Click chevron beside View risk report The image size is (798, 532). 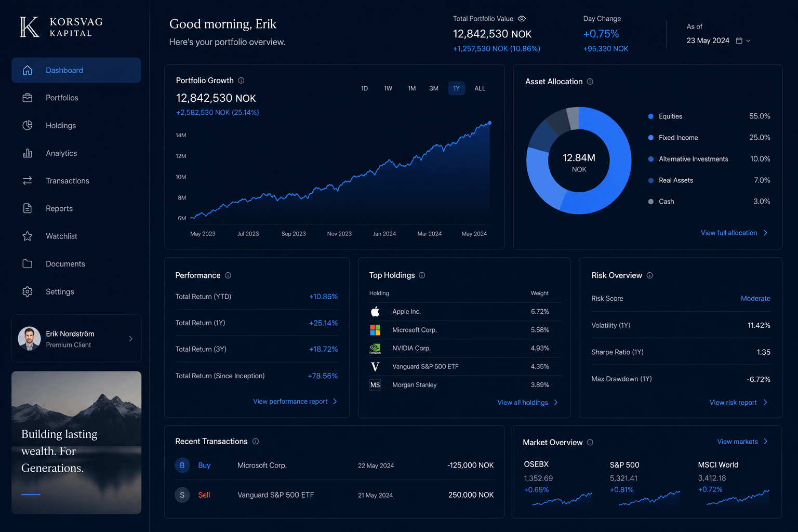coord(765,403)
